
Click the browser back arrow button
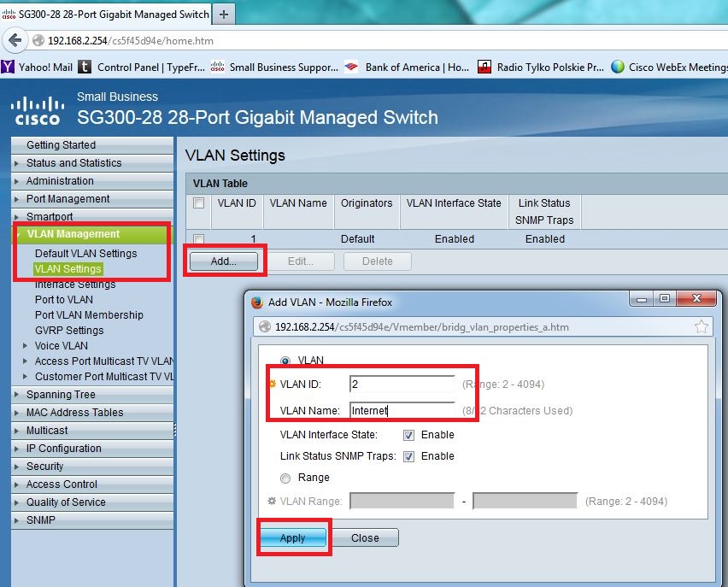pos(15,40)
